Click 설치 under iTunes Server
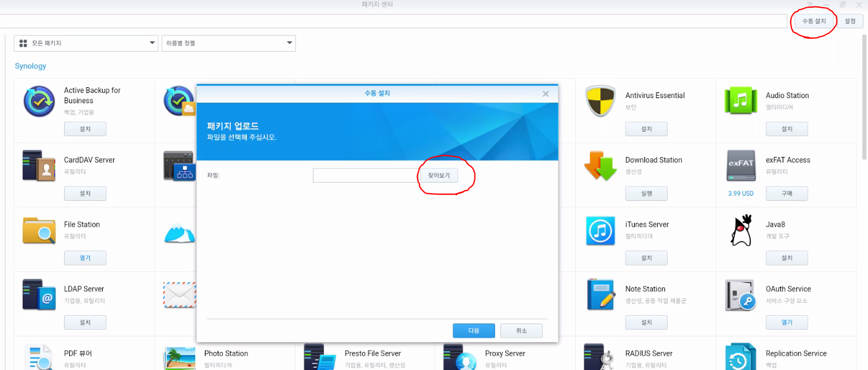The image size is (868, 370). click(646, 258)
